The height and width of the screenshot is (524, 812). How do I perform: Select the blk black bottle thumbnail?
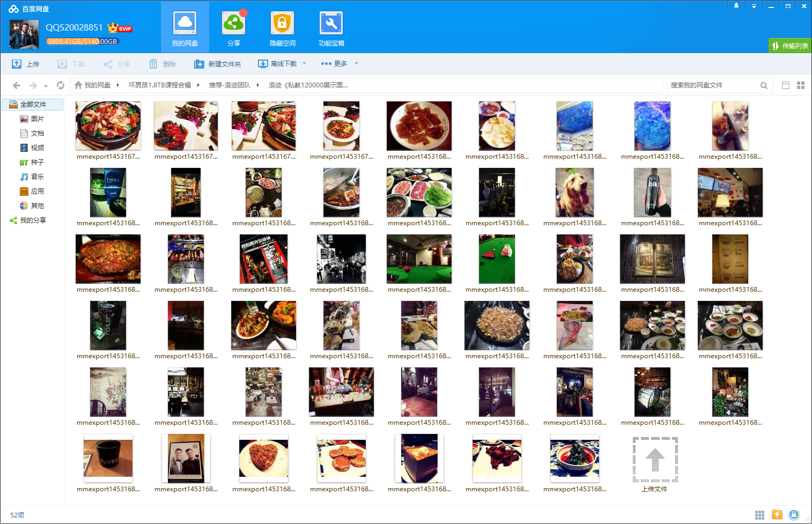(x=652, y=193)
